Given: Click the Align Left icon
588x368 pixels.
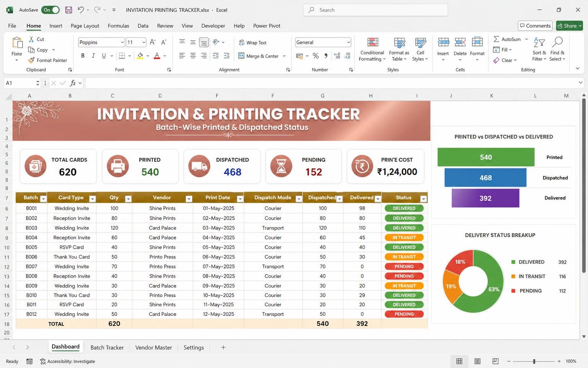Looking at the screenshot, I should [x=182, y=56].
